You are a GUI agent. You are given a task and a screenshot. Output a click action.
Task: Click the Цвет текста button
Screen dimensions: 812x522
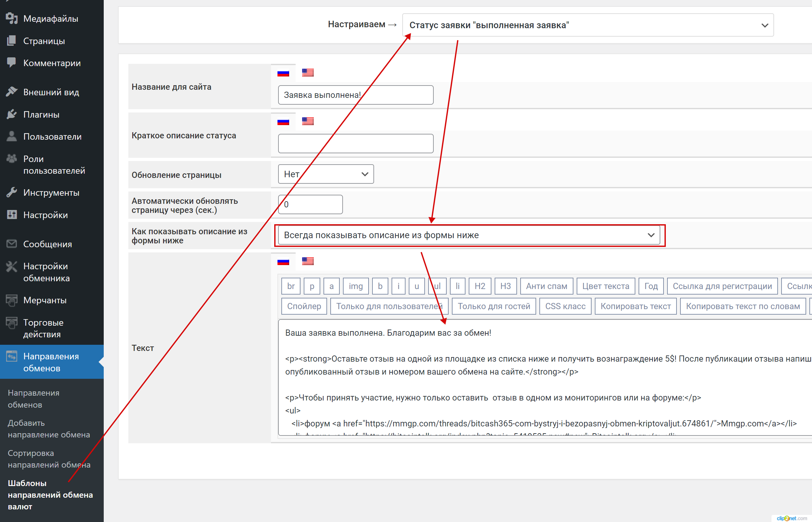(x=605, y=286)
